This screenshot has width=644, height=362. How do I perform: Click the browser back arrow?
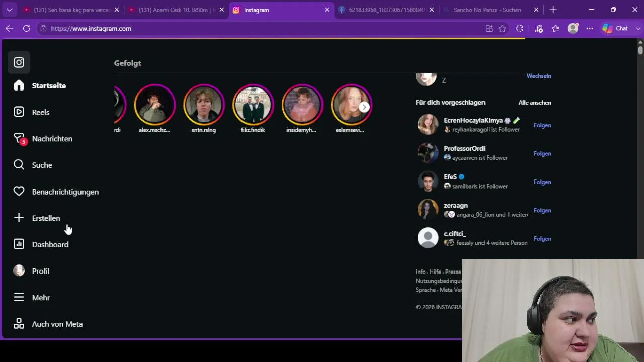pyautogui.click(x=9, y=29)
